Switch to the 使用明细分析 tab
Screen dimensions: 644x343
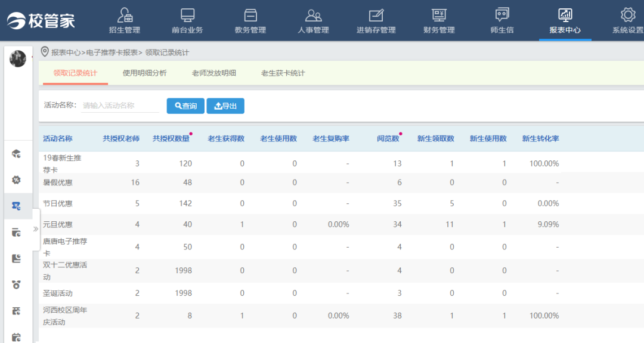point(144,73)
